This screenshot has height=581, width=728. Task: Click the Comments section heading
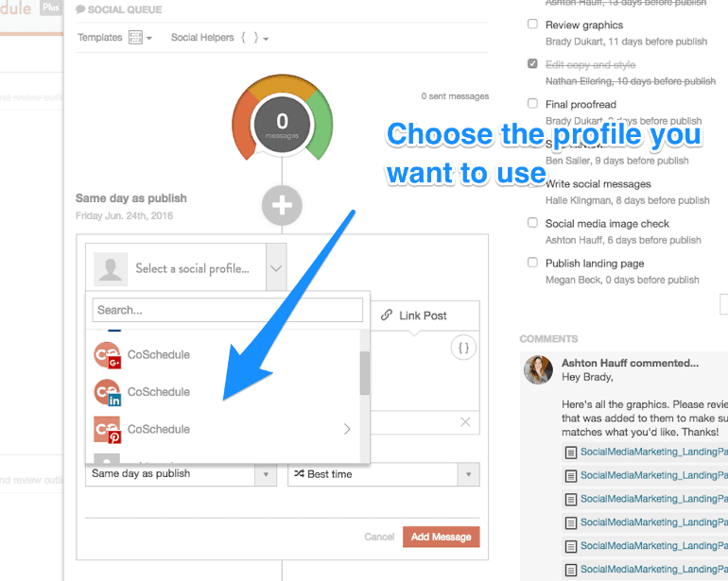pyautogui.click(x=548, y=339)
